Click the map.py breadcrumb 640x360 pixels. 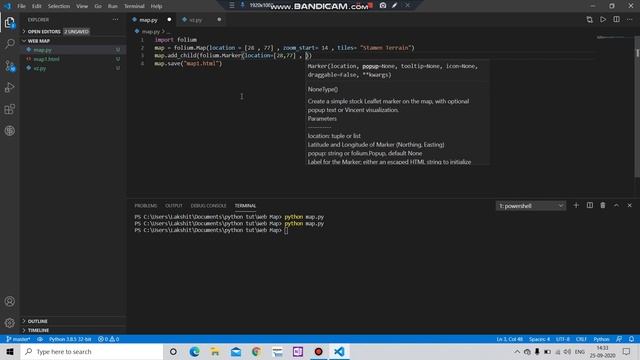coord(150,31)
